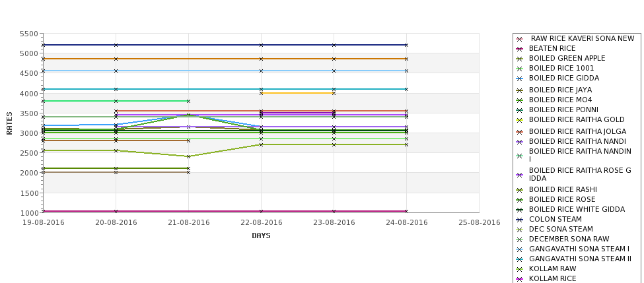644x283 pixels.
Task: Select the DECEMBER SONA RAW legend label
Action: [x=569, y=239]
